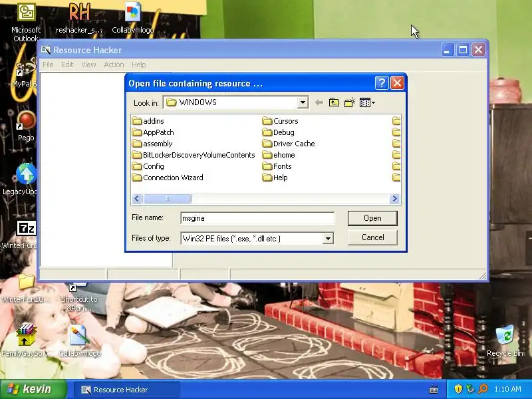Click horizontal scrollbar right arrow

tap(394, 198)
